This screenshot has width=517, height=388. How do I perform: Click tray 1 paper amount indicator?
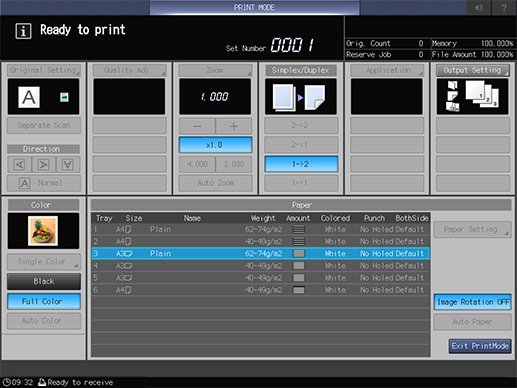(x=299, y=229)
